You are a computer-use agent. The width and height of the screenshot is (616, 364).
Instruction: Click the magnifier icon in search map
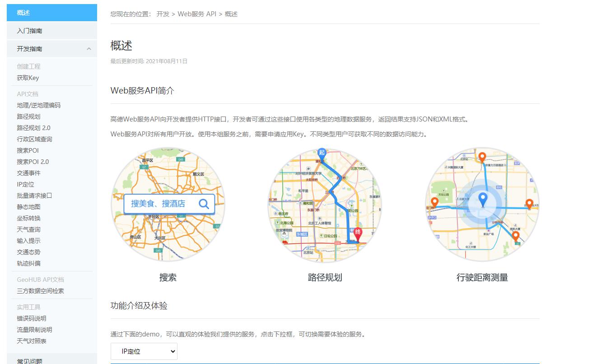click(204, 204)
